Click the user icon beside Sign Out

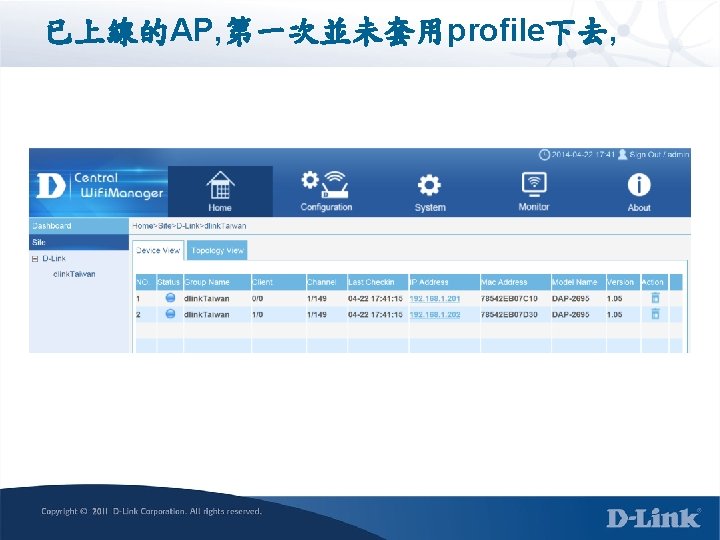[x=622, y=154]
